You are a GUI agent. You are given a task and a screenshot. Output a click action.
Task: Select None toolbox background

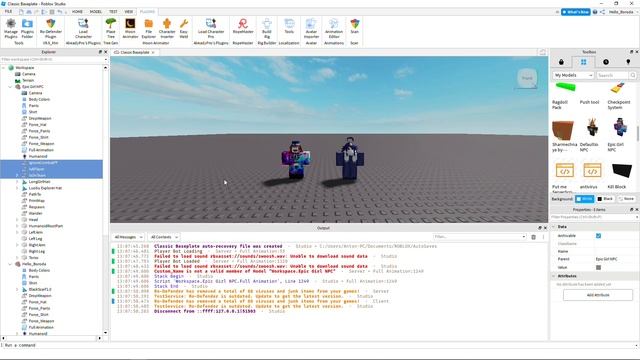tap(626, 199)
